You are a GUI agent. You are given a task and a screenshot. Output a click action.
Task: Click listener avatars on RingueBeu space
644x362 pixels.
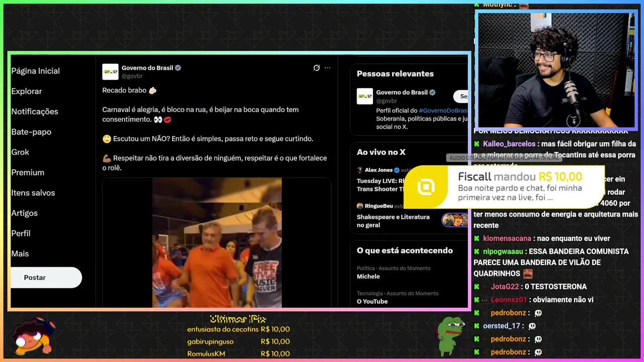(455, 220)
